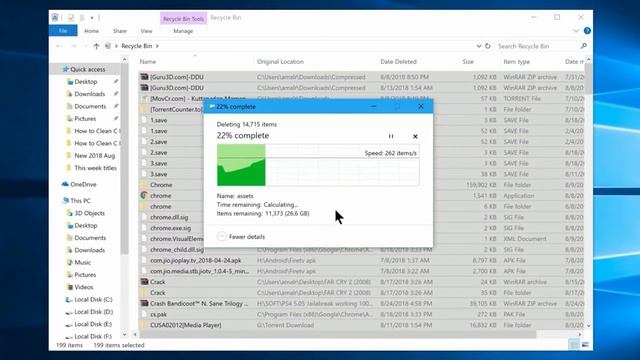Click Recycle Bin icon in title bar

[55, 18]
